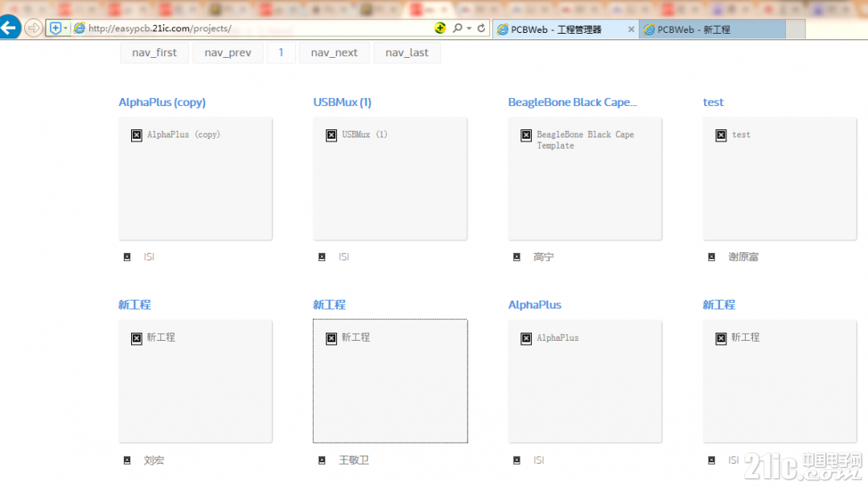Image resolution: width=868 pixels, height=487 pixels.
Task: Click broken image icon in AlphaPlus (copy) card
Action: 137,136
